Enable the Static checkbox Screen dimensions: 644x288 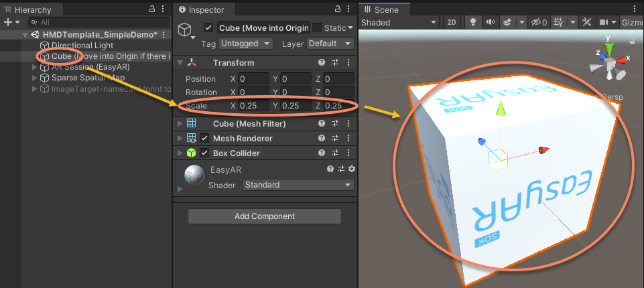[x=317, y=27]
